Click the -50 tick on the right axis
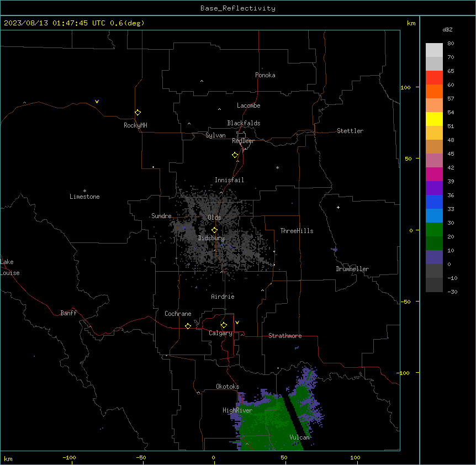 [x=405, y=302]
